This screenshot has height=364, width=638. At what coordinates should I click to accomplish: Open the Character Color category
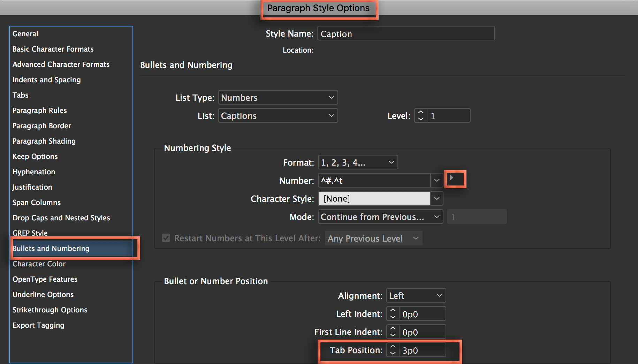click(39, 264)
